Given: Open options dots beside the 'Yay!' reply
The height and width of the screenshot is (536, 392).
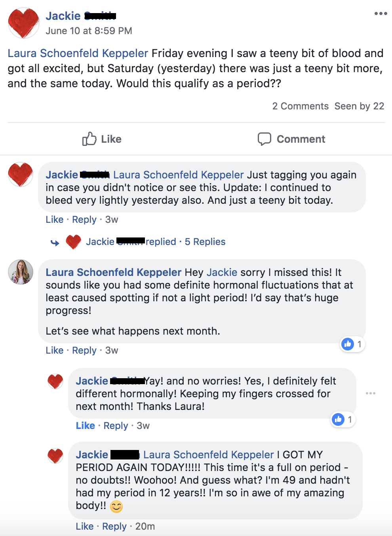Looking at the screenshot, I should [x=371, y=393].
